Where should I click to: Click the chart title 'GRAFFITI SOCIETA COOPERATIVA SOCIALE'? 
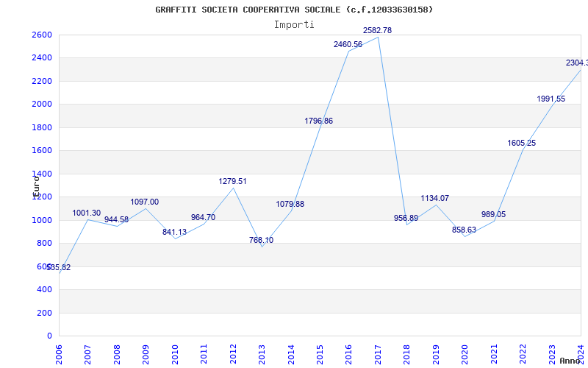248,10
